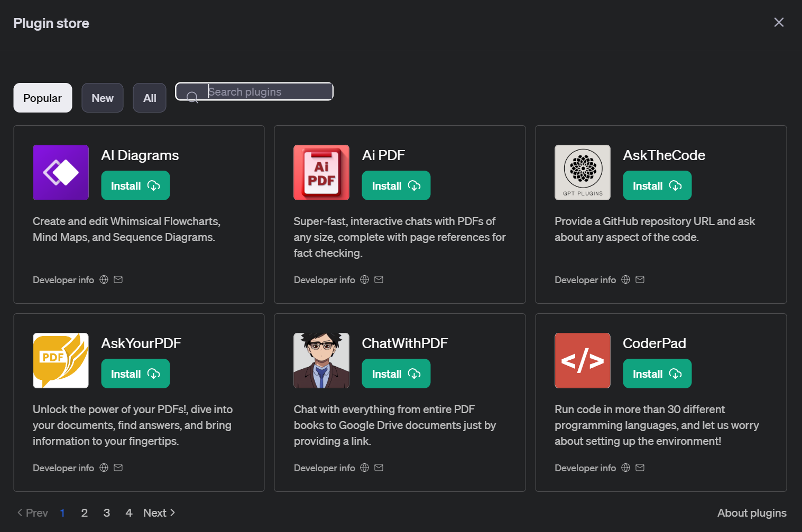Click the email icon for AI Diagrams
Viewport: 802px width, 532px height.
(x=118, y=279)
